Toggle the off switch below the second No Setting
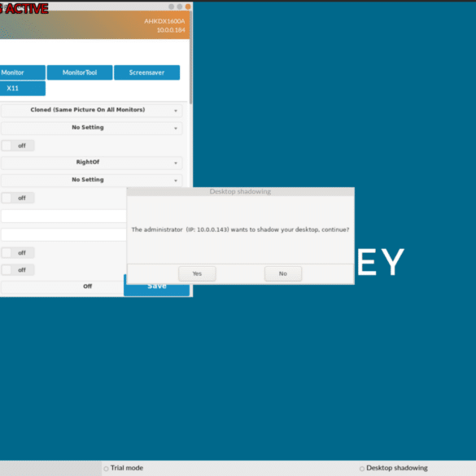Viewport: 476px width, 476px height. click(x=18, y=198)
